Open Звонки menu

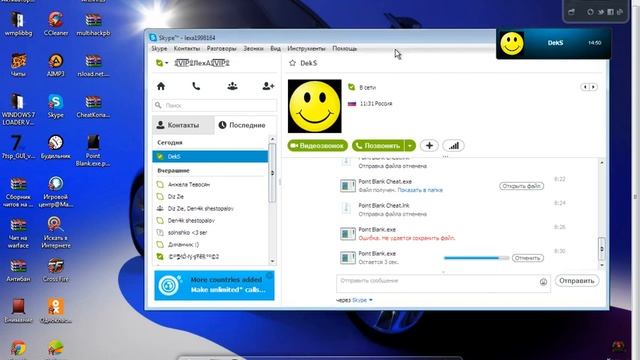point(253,49)
